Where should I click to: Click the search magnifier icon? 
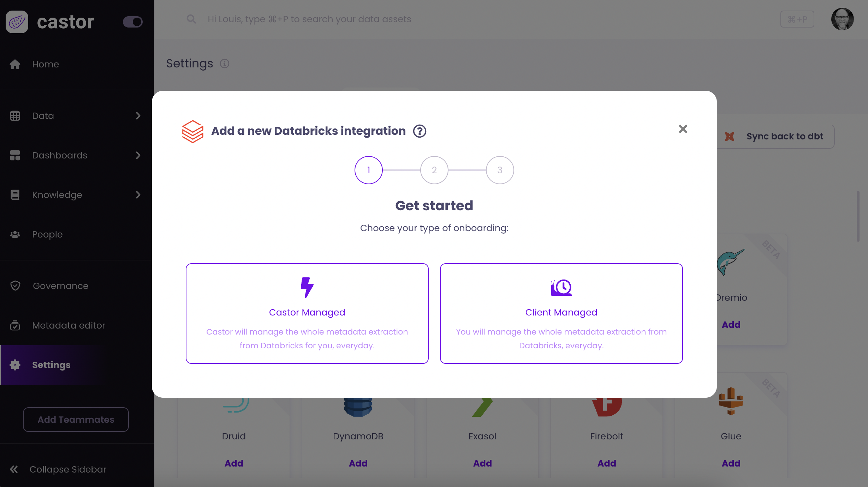point(191,19)
